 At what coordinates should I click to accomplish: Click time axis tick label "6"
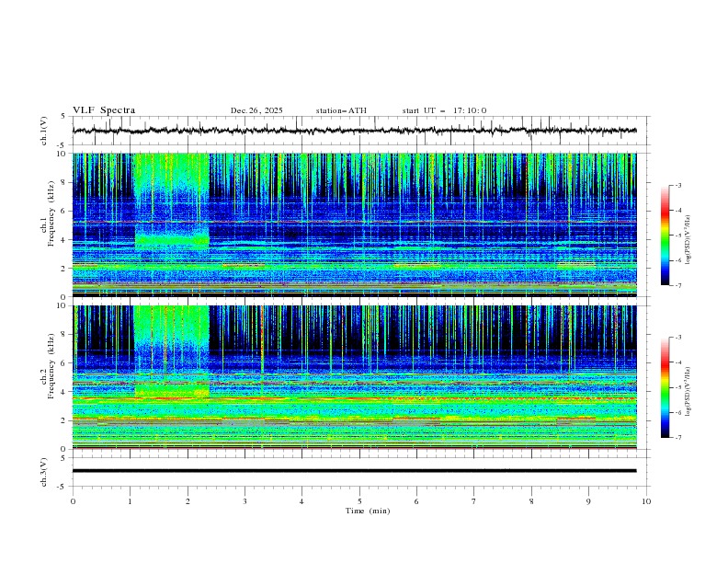(416, 501)
